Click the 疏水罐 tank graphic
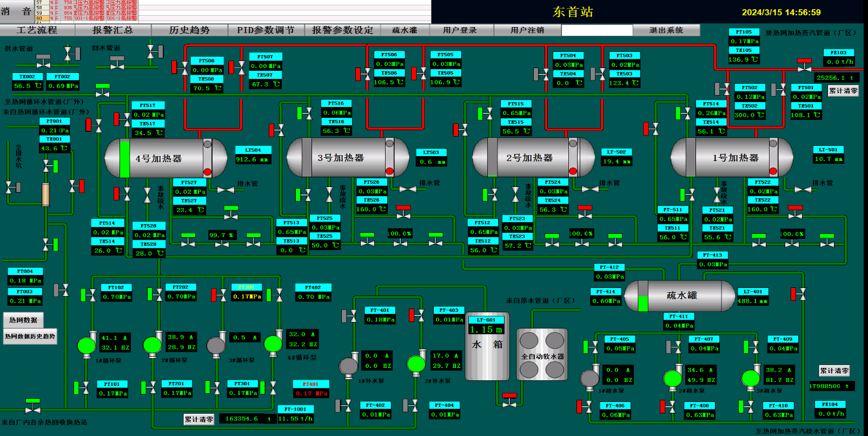The height and width of the screenshot is (436, 868). click(681, 296)
